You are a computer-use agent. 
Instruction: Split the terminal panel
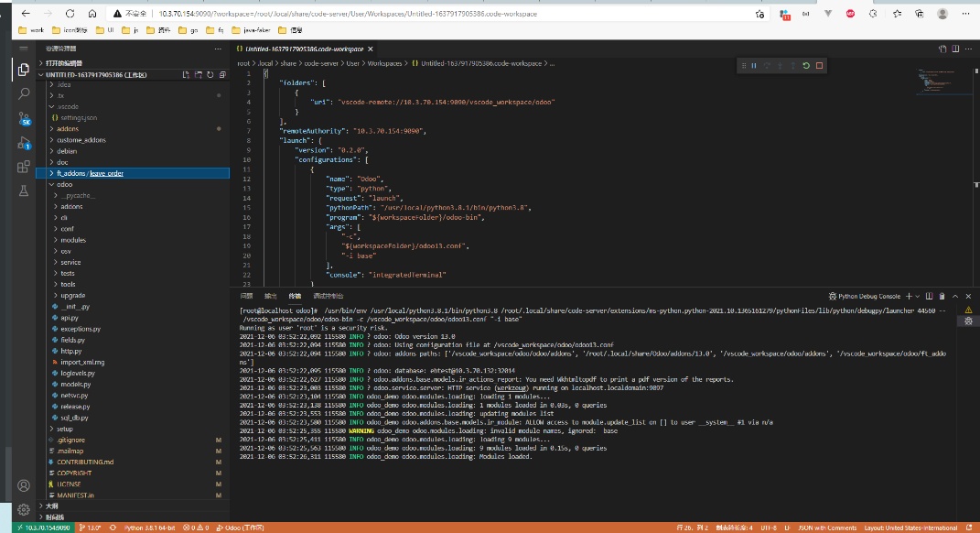pos(930,296)
